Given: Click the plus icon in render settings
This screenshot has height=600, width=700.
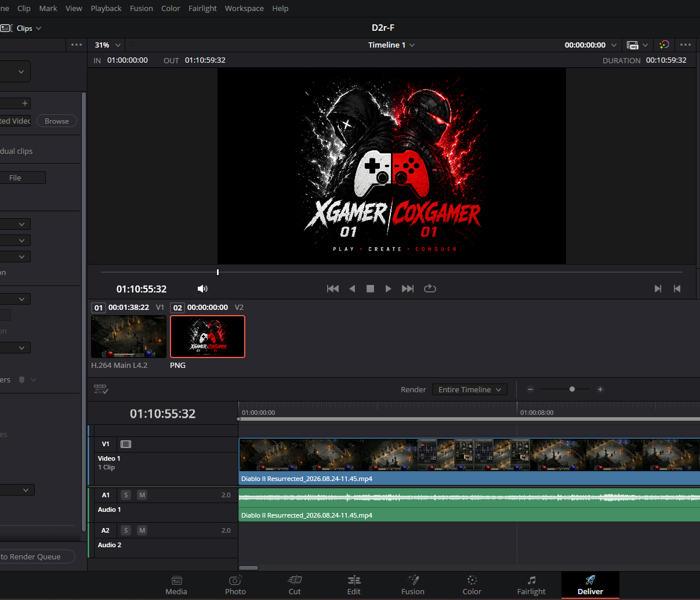Looking at the screenshot, I should click(x=25, y=103).
